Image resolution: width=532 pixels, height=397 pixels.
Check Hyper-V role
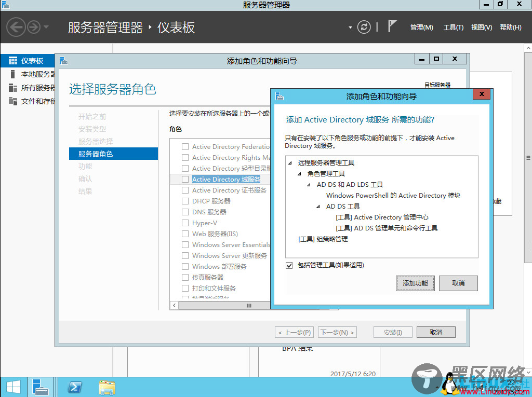185,223
